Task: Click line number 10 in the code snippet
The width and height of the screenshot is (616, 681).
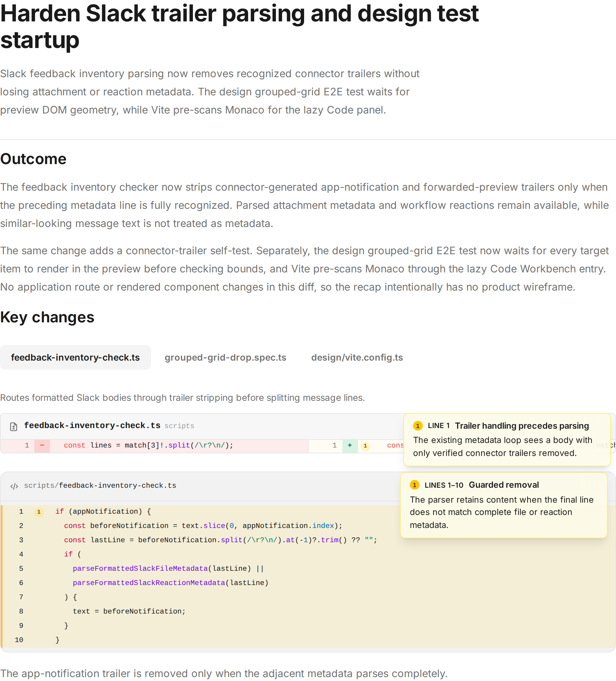Action: tap(19, 640)
